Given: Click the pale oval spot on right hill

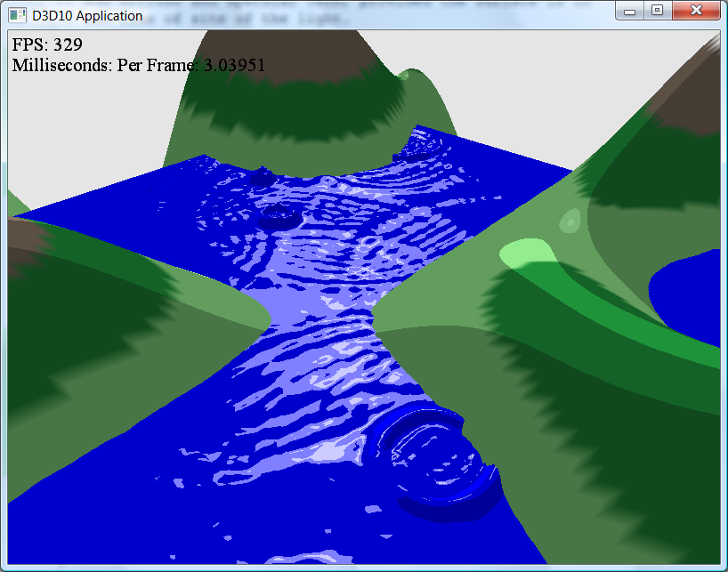Looking at the screenshot, I should coord(569,220).
